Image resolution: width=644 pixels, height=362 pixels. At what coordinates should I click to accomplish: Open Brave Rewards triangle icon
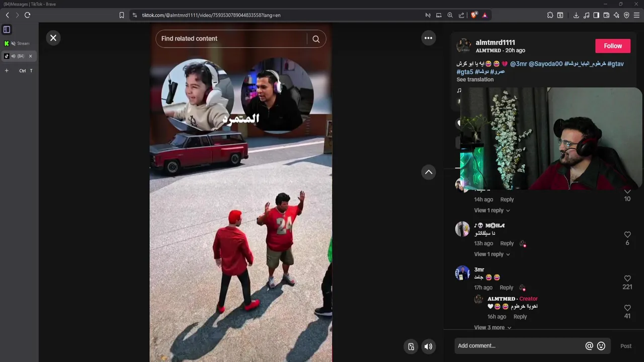point(485,15)
